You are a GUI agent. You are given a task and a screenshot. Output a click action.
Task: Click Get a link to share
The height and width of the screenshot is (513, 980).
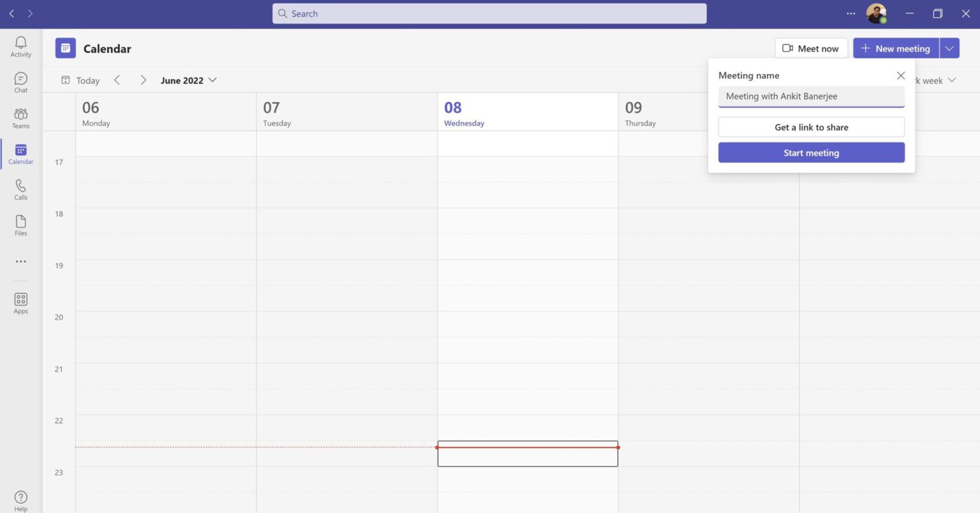pyautogui.click(x=811, y=127)
